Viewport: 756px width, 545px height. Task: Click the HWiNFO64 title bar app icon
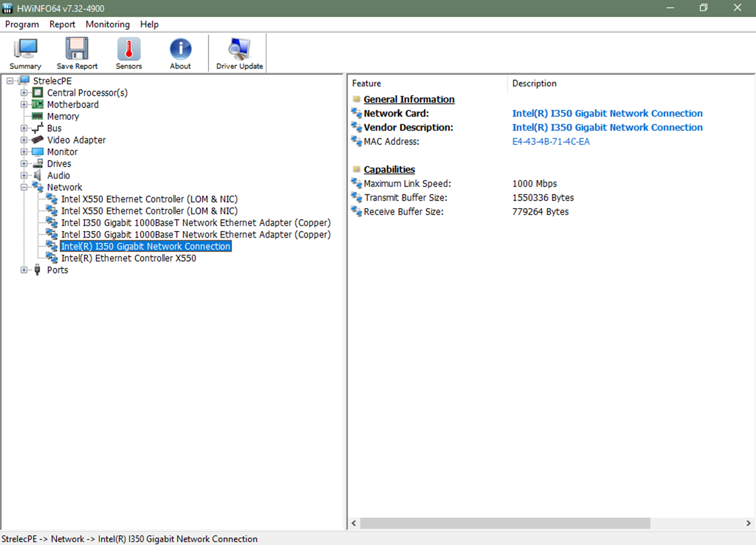click(x=8, y=8)
